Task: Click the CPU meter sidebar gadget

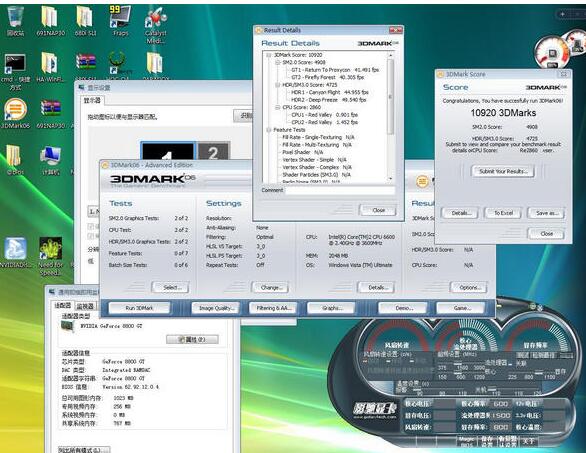Action: [x=553, y=52]
